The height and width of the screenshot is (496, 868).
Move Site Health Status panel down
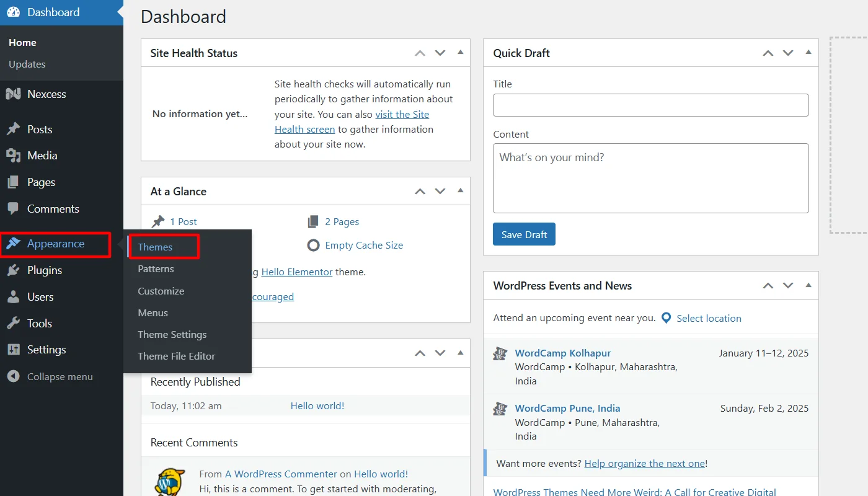click(x=440, y=53)
